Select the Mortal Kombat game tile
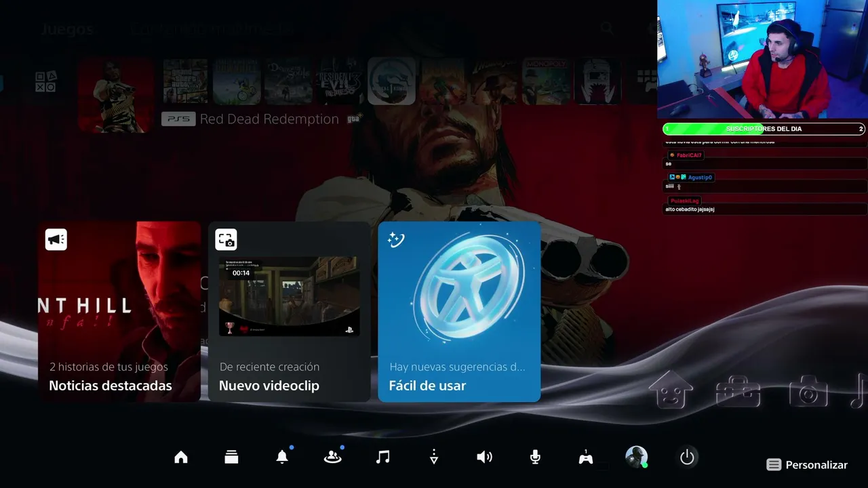868x488 pixels. pyautogui.click(x=391, y=81)
